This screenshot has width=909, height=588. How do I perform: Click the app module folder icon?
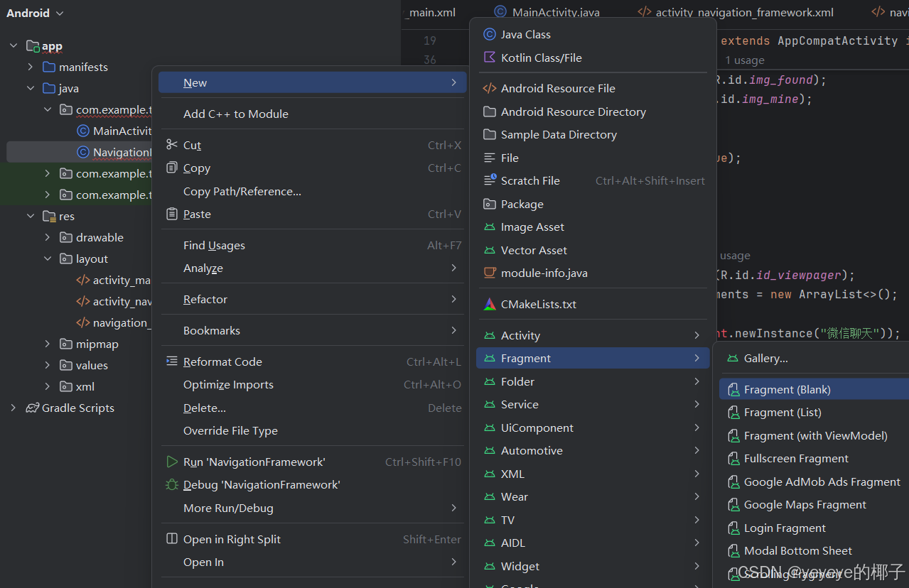[x=33, y=46]
